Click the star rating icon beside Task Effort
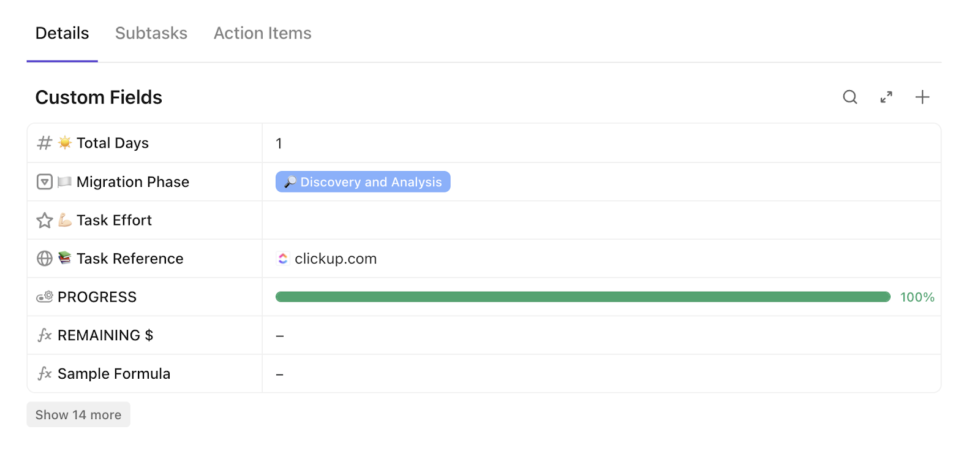This screenshot has width=980, height=456. (45, 220)
